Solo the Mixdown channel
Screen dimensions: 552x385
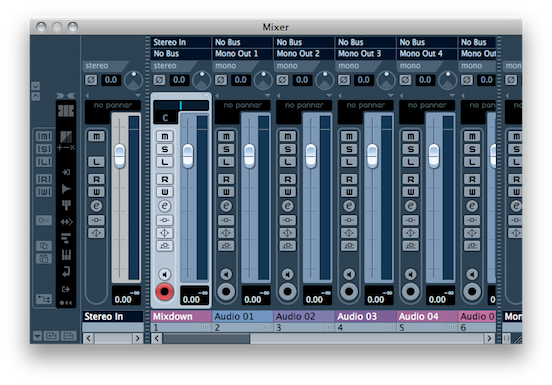point(165,149)
